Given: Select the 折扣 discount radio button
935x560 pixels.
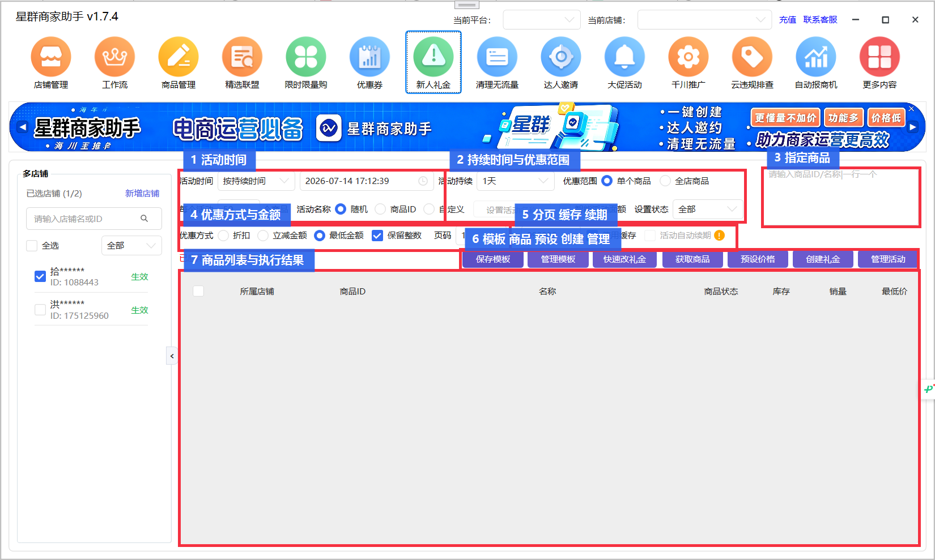Looking at the screenshot, I should [x=223, y=236].
